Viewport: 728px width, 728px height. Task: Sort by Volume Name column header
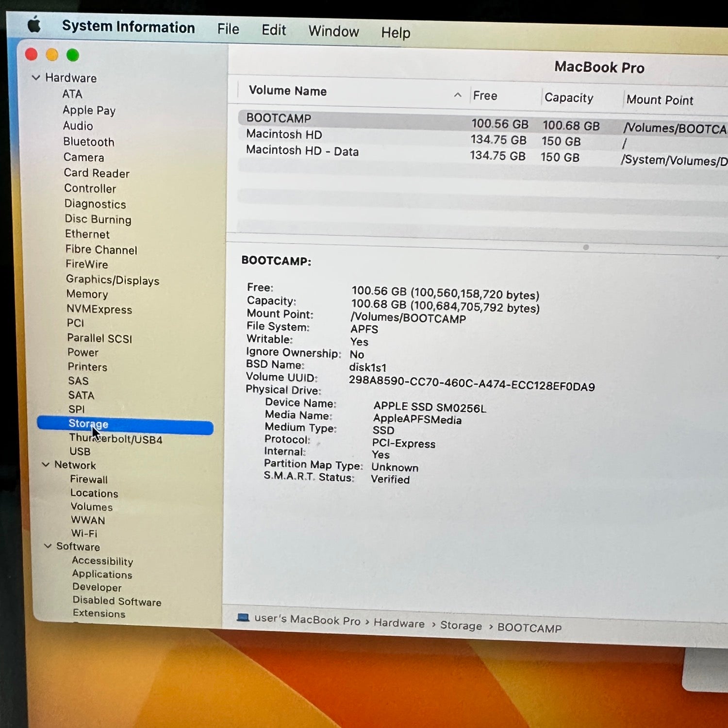pos(288,91)
